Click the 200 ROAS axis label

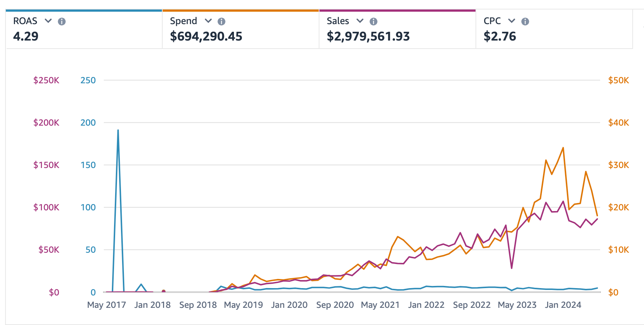click(88, 123)
